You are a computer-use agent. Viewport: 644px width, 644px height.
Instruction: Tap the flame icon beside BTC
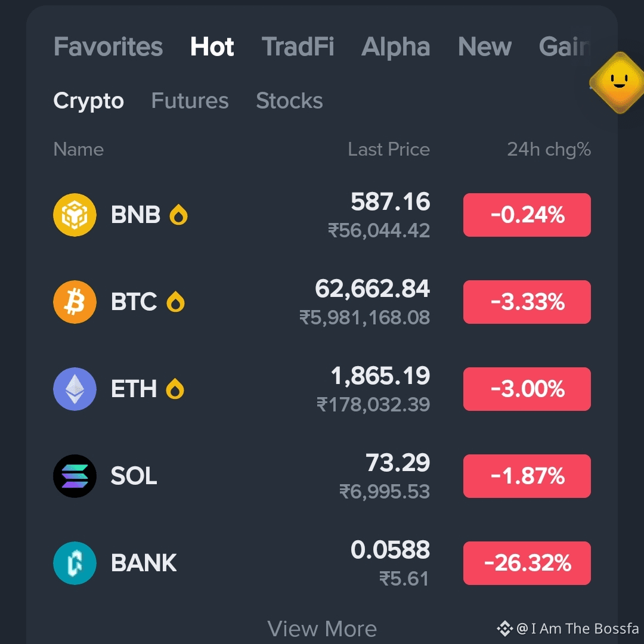(x=175, y=302)
